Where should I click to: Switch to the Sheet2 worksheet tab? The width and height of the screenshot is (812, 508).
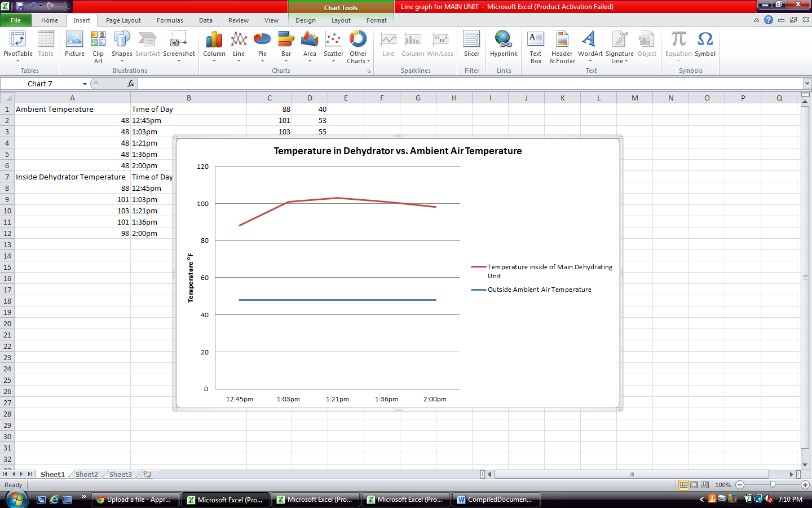click(x=86, y=474)
